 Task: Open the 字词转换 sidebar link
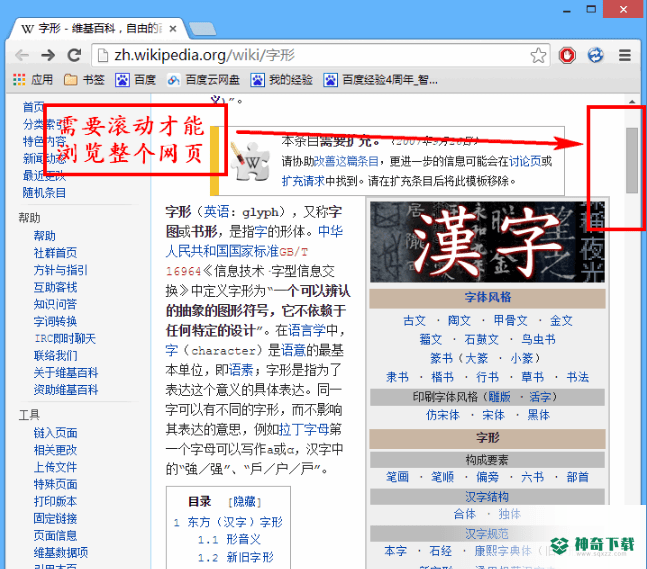click(55, 321)
